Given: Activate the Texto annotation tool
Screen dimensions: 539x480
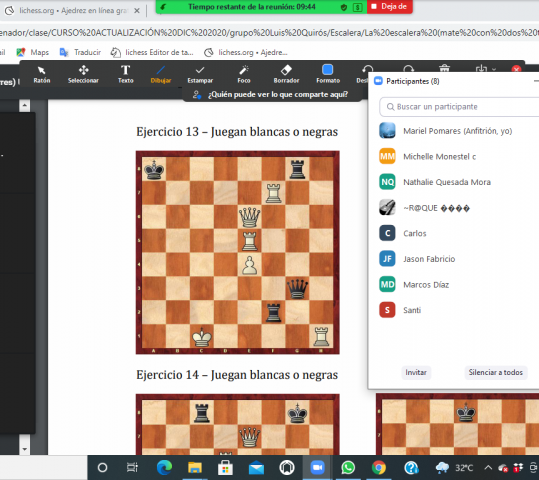Looking at the screenshot, I should pos(125,74).
